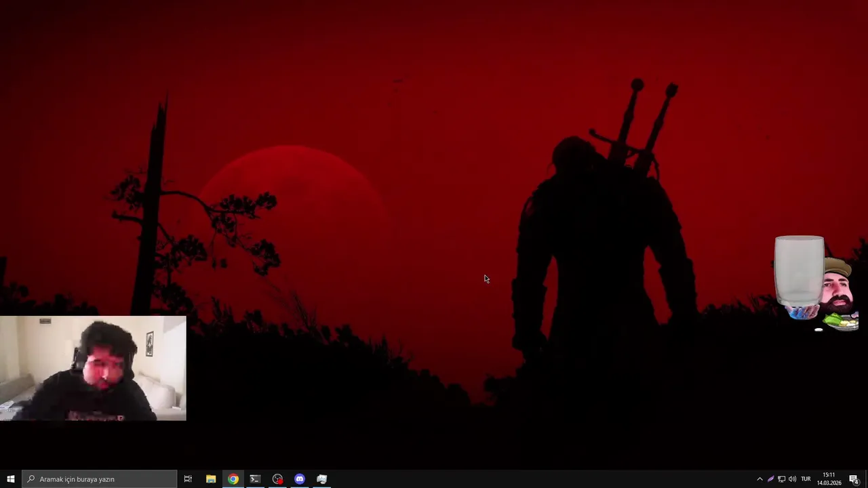Open Task View from the taskbar
Image resolution: width=868 pixels, height=488 pixels.
[x=188, y=479]
